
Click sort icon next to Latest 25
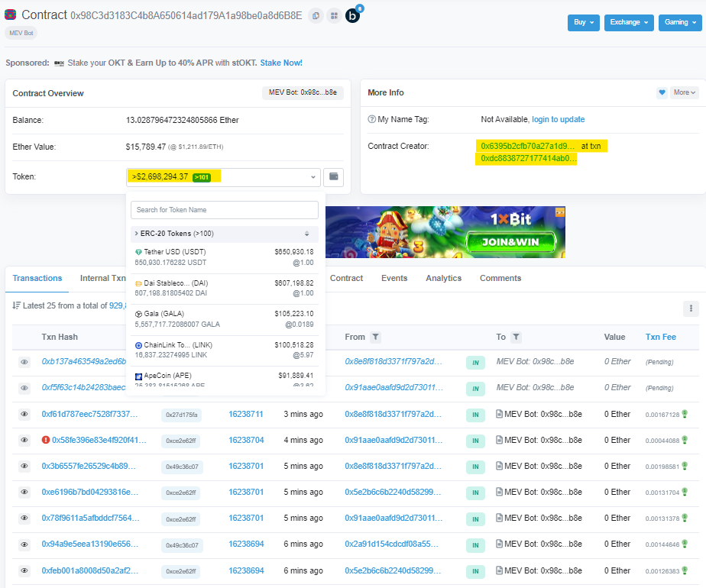(x=16, y=305)
